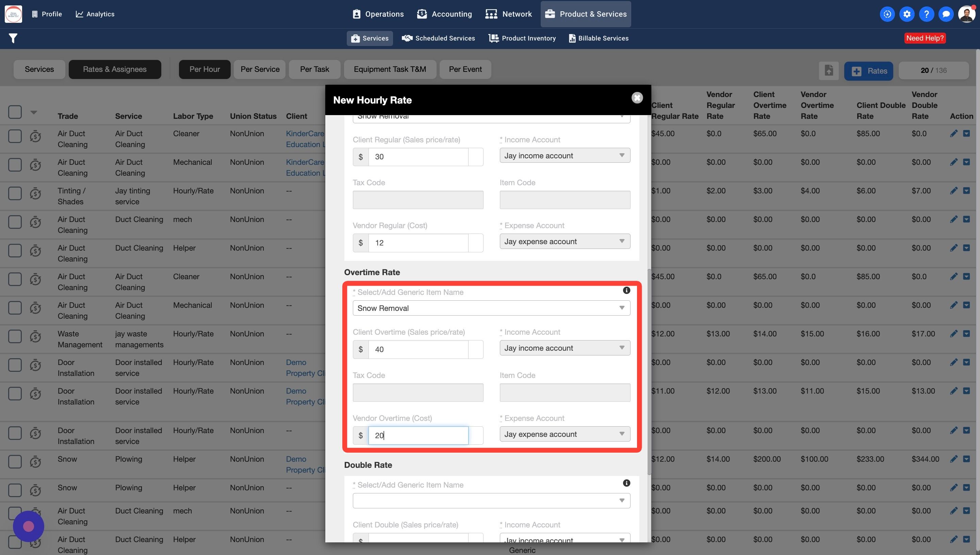The image size is (980, 555).
Task: Edit pencil icon for Tinting / Shades row
Action: click(953, 191)
